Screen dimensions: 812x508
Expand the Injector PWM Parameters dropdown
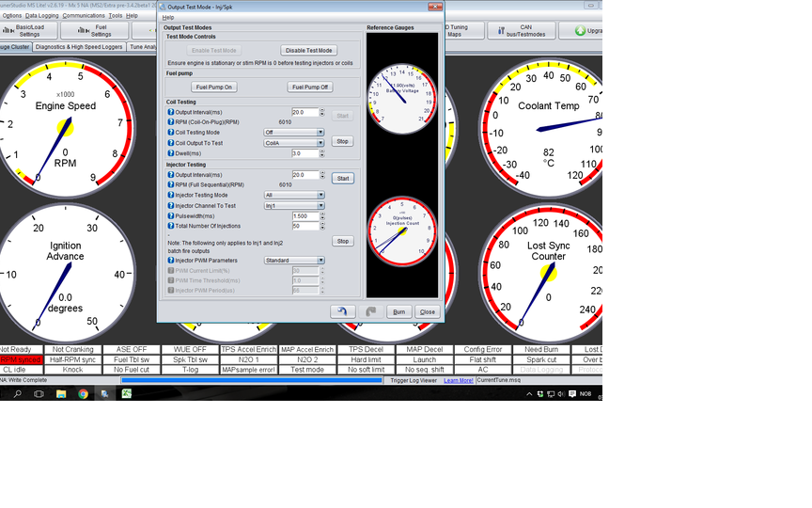point(294,261)
